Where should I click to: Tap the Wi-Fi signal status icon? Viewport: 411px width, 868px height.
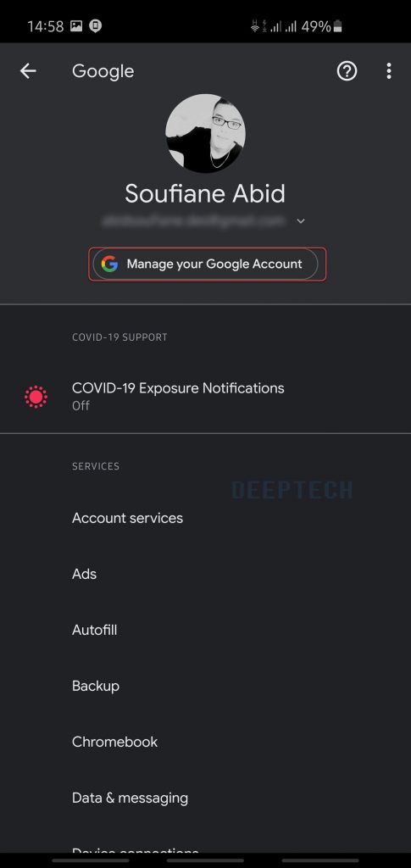tap(255, 26)
